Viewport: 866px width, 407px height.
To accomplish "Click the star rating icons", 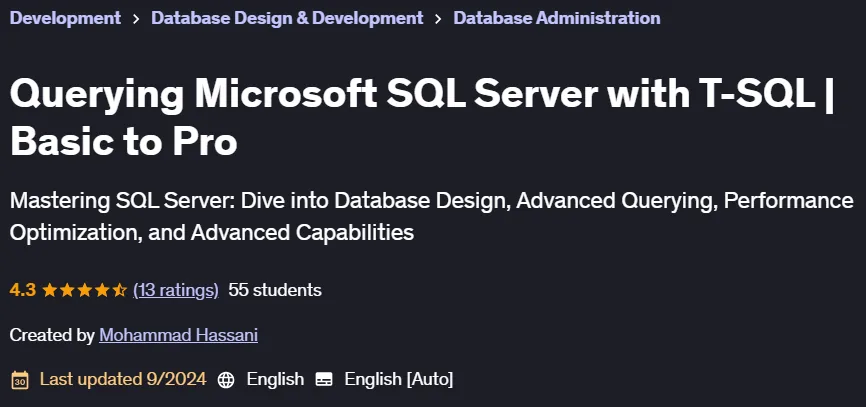I will (x=85, y=290).
